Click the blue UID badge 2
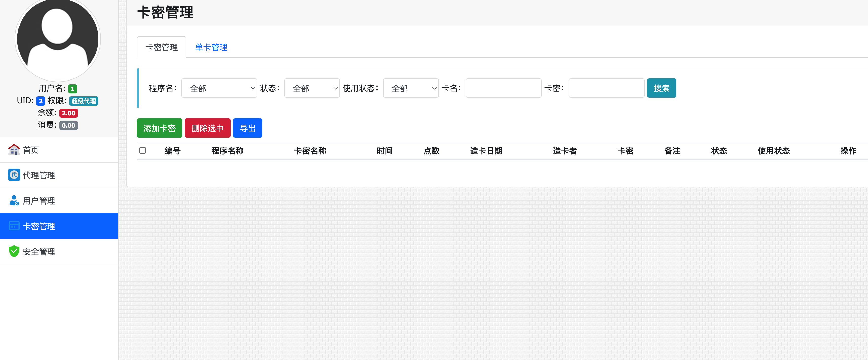Screen dimensions: 868x360 [41, 101]
